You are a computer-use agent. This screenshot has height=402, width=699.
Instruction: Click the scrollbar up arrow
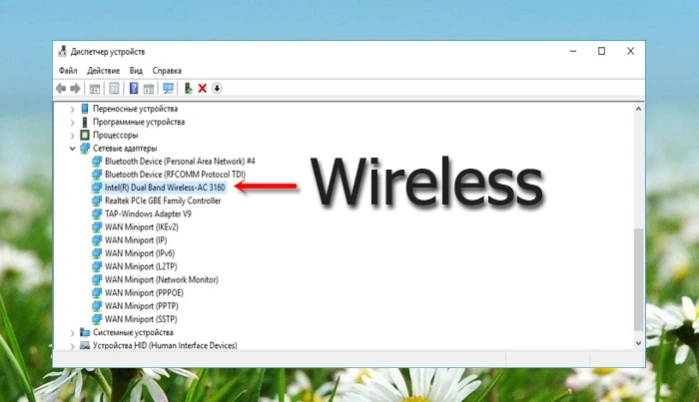click(x=638, y=109)
